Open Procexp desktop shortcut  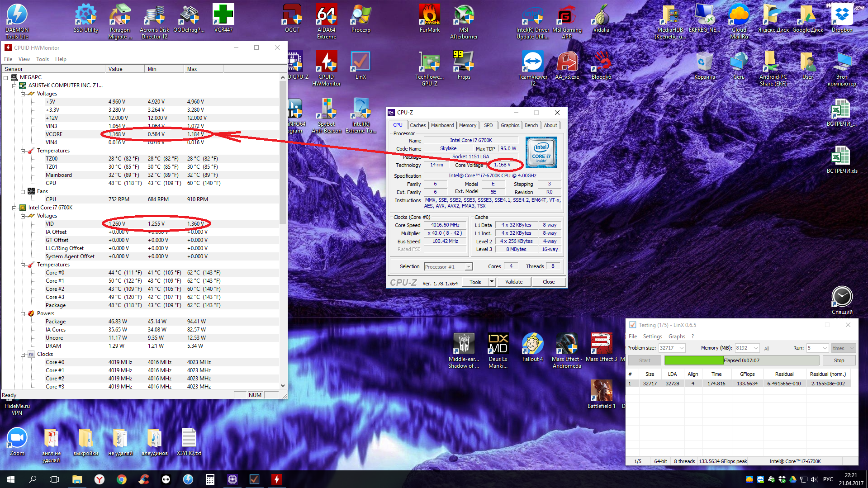(x=361, y=18)
